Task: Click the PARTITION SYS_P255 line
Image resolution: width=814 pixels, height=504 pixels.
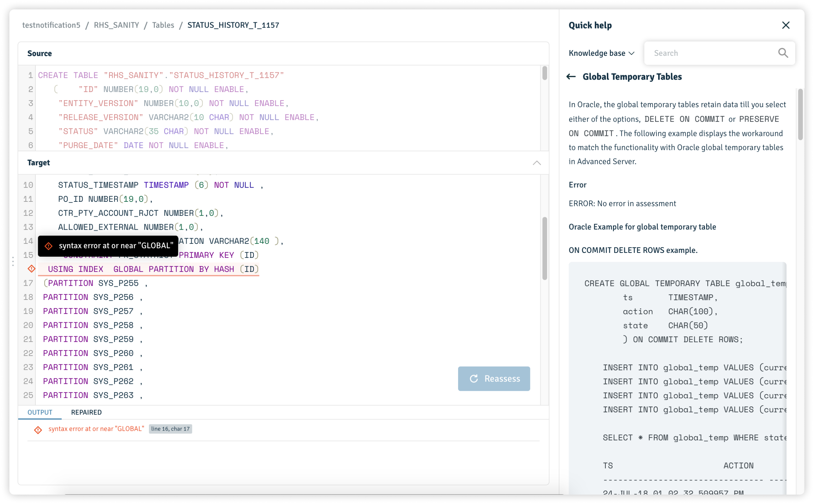Action: (96, 283)
